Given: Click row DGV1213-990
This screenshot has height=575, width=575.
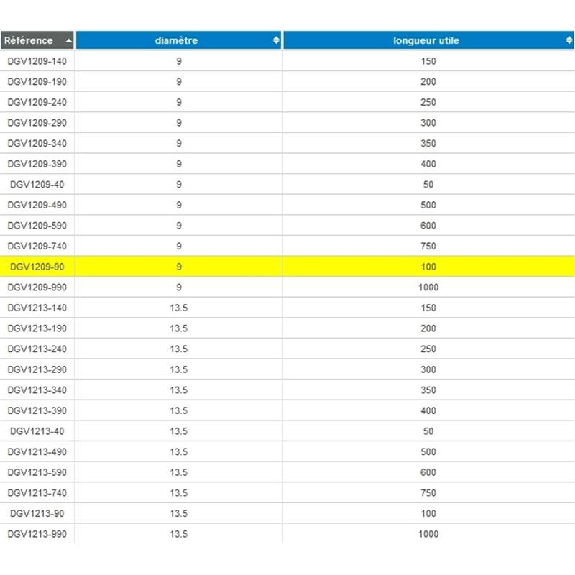Looking at the screenshot, I should (288, 534).
